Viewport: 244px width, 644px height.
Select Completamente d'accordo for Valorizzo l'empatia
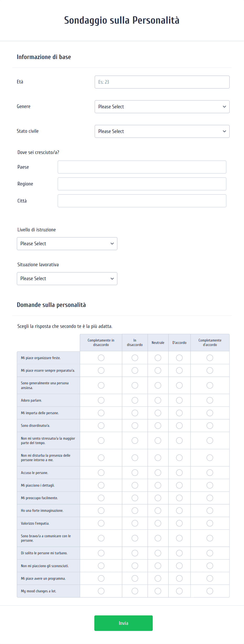tap(210, 523)
